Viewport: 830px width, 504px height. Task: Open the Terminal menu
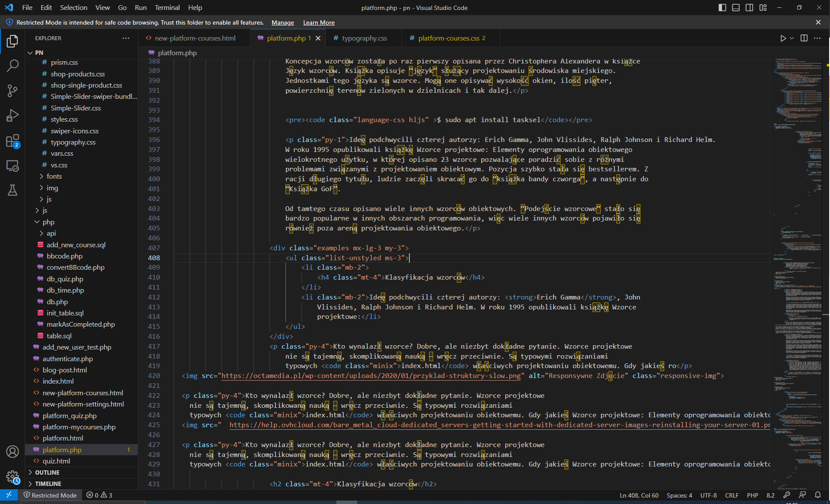[167, 8]
